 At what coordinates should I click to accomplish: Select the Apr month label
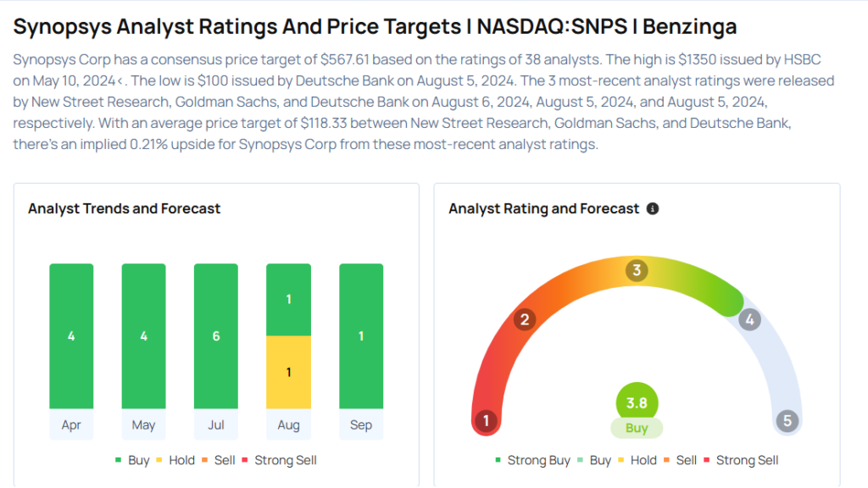[x=71, y=424]
